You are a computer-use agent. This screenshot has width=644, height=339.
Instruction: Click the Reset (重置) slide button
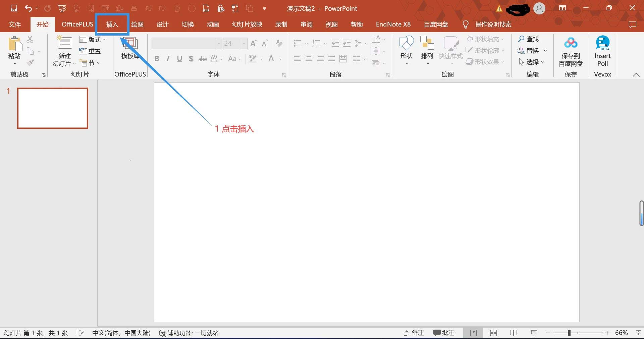tap(90, 51)
